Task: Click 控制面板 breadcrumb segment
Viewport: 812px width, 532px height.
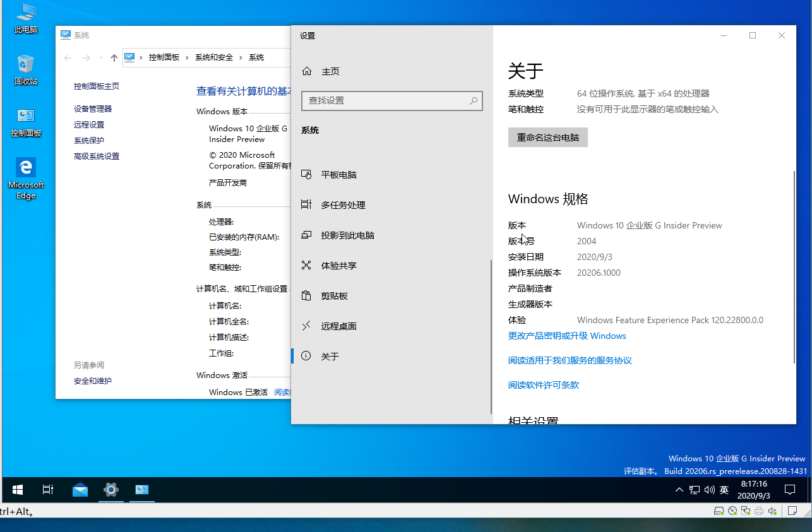Action: click(164, 57)
